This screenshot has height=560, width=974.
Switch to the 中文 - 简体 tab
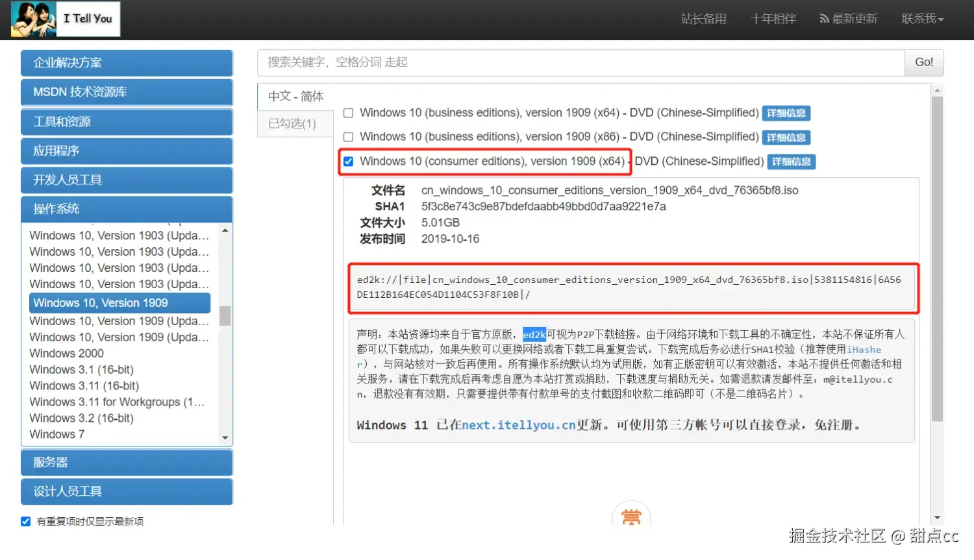coord(295,96)
